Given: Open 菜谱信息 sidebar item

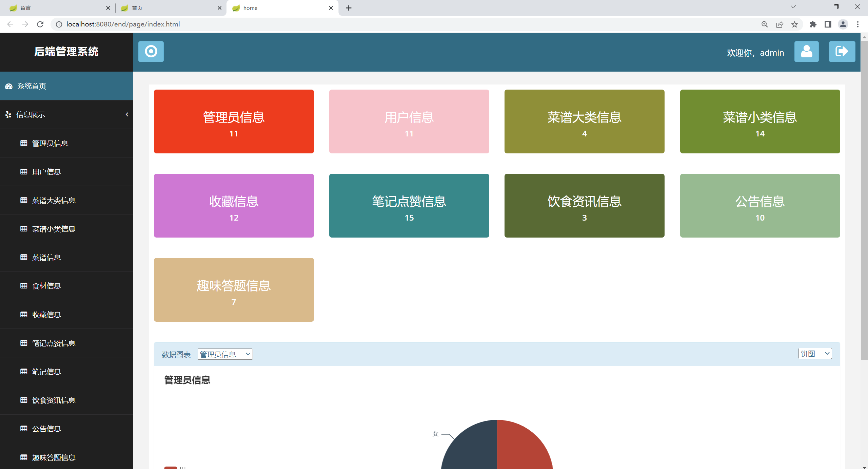Looking at the screenshot, I should pos(66,257).
